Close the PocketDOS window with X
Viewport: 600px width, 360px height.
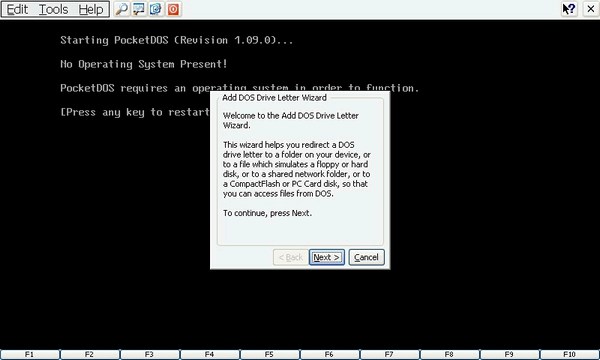tap(591, 9)
